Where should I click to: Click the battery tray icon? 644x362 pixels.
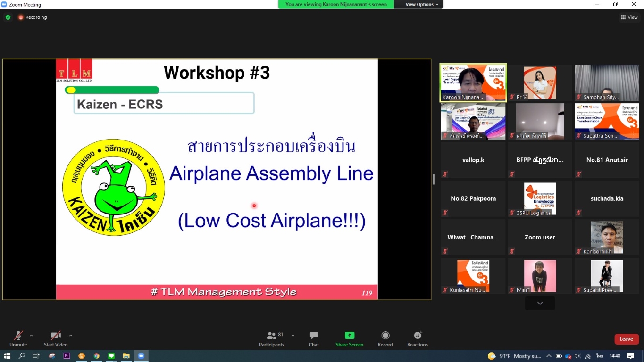click(559, 356)
